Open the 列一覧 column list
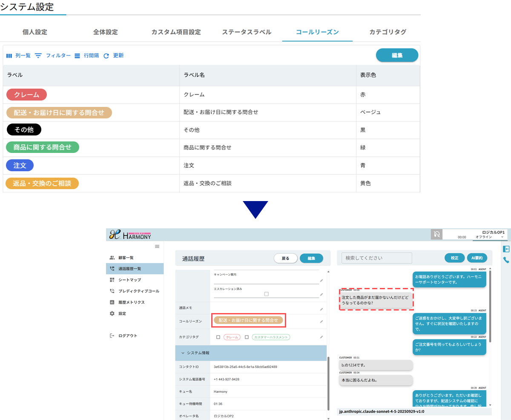This screenshot has height=420, width=511. click(x=18, y=56)
